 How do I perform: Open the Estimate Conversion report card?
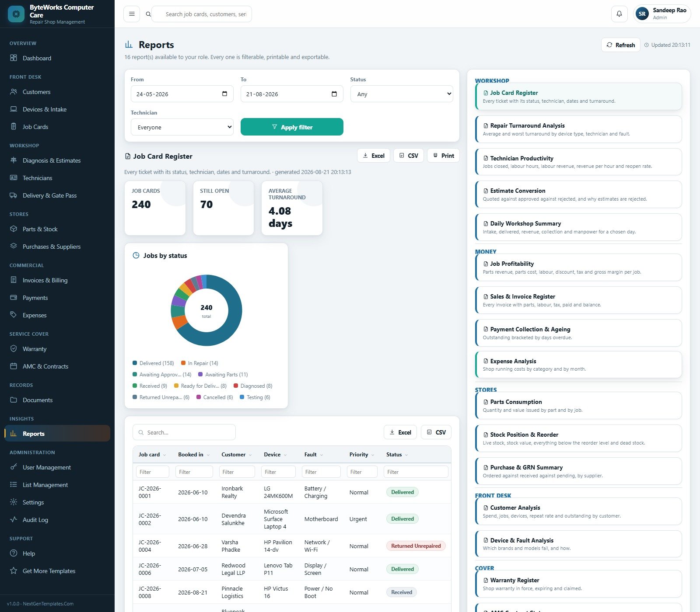tap(578, 195)
